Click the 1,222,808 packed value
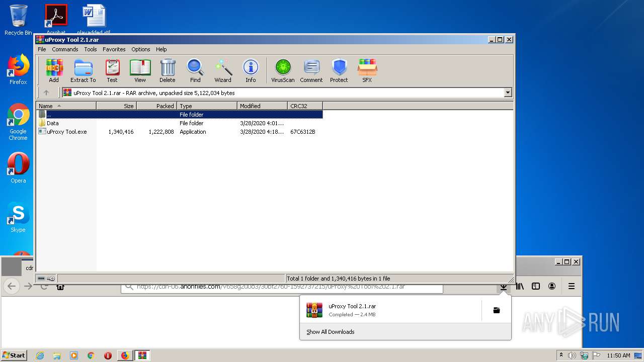 161,132
